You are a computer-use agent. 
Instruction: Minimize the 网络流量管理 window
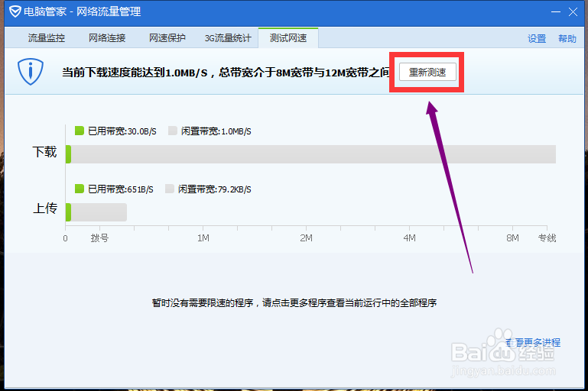556,12
